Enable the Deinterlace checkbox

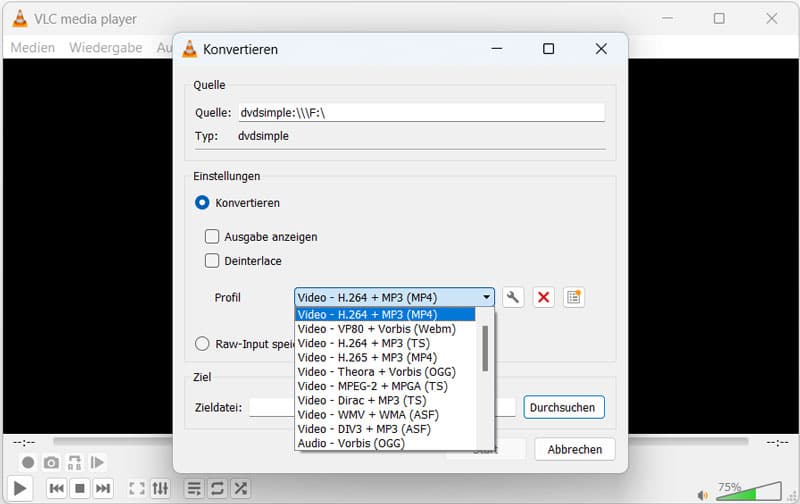tap(212, 261)
